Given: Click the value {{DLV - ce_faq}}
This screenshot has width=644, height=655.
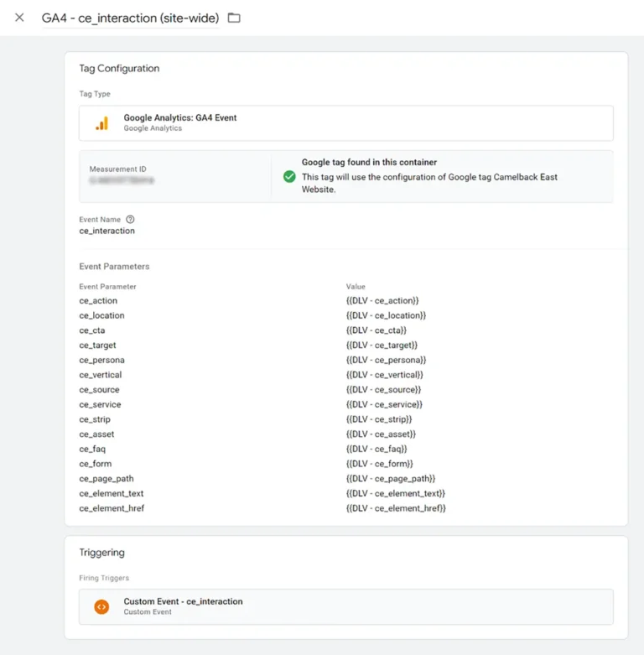Looking at the screenshot, I should (377, 449).
